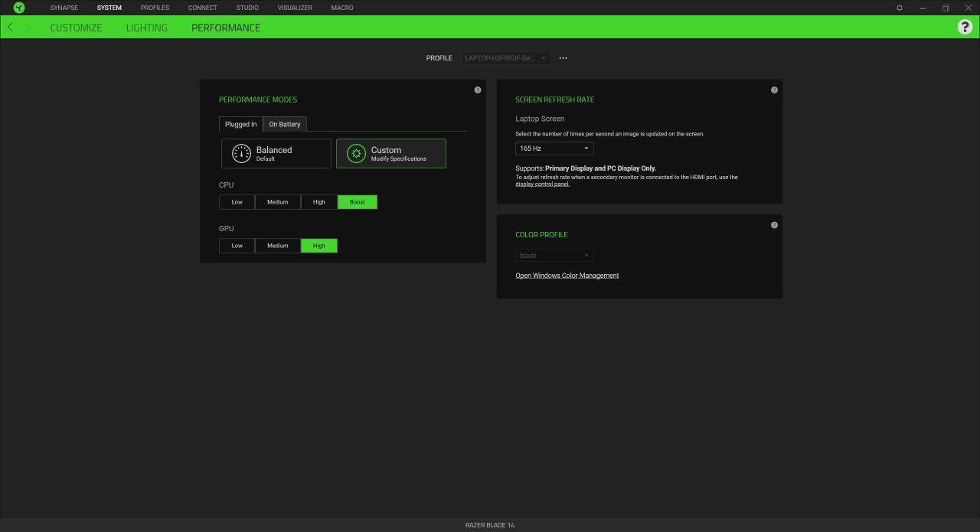Open Windows Color Management link
This screenshot has width=980, height=532.
(x=567, y=276)
